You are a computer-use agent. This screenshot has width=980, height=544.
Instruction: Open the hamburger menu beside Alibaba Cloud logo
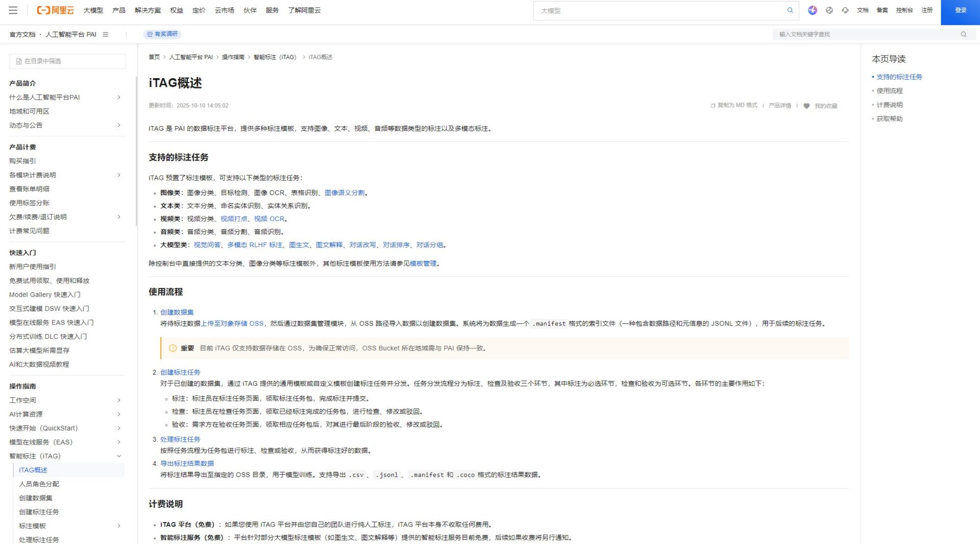[x=13, y=10]
